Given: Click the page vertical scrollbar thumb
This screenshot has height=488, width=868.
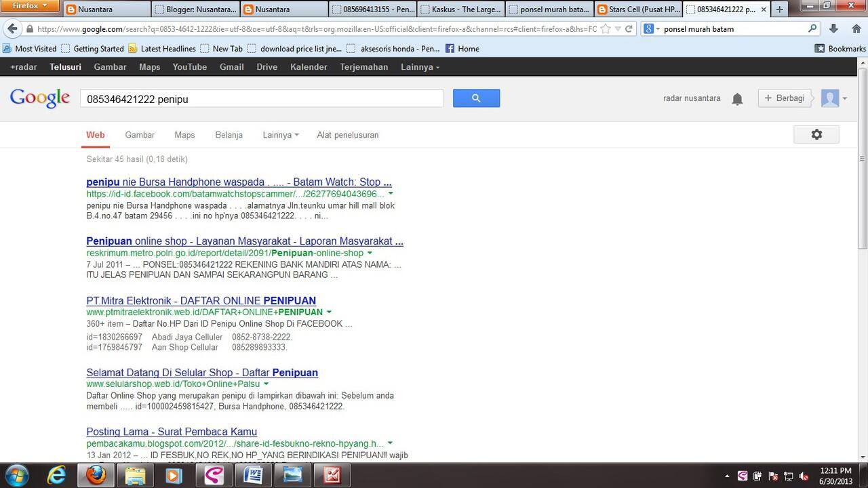Looking at the screenshot, I should (863, 158).
